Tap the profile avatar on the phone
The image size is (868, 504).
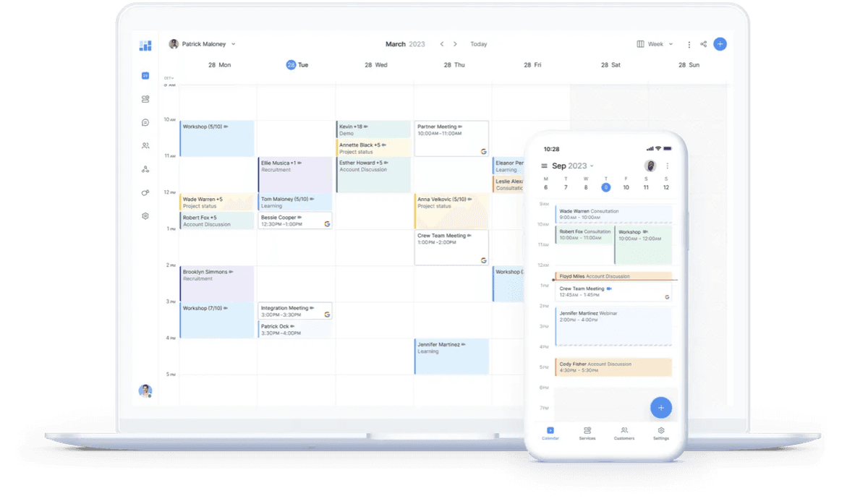(x=650, y=166)
